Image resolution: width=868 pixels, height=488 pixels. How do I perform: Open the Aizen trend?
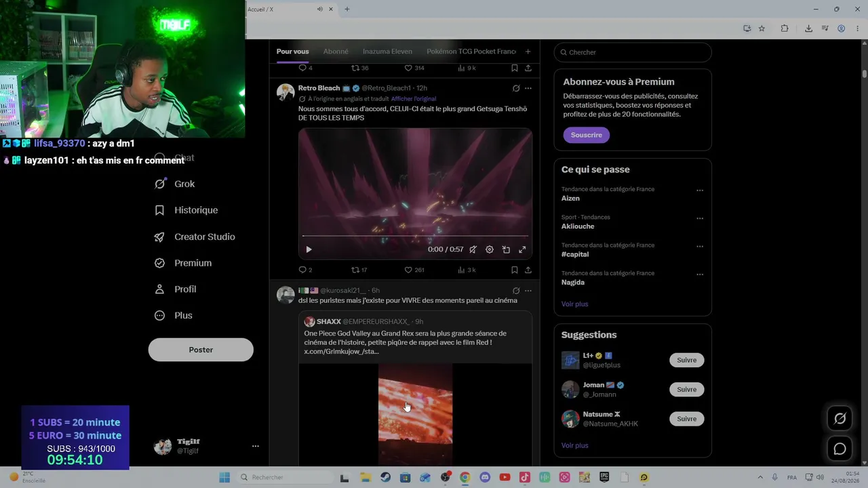[570, 199]
